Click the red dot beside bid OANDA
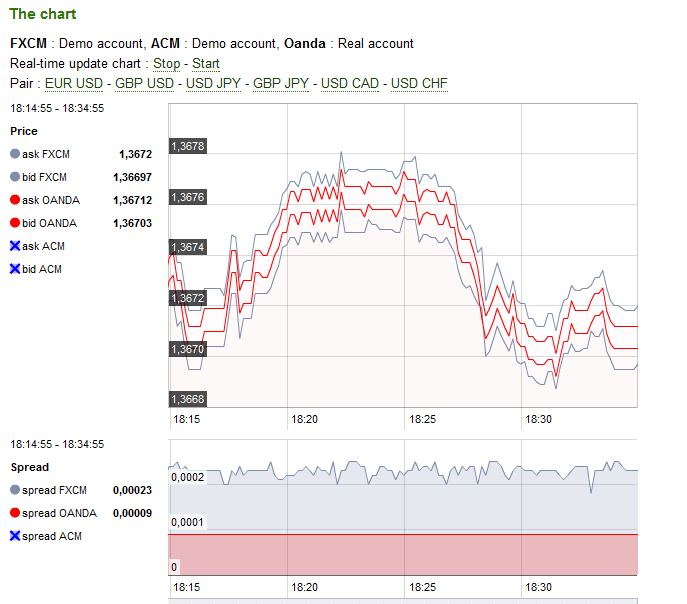This screenshot has width=687, height=604. click(15, 224)
